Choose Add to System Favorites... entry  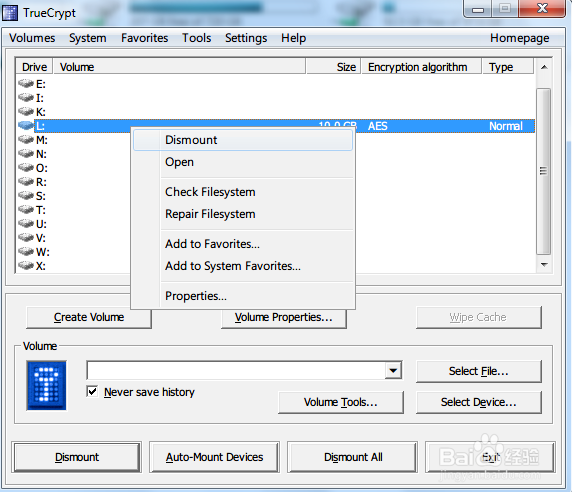243,266
